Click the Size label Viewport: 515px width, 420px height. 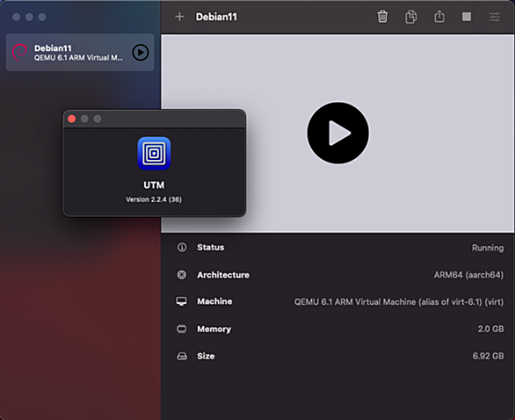click(x=206, y=356)
